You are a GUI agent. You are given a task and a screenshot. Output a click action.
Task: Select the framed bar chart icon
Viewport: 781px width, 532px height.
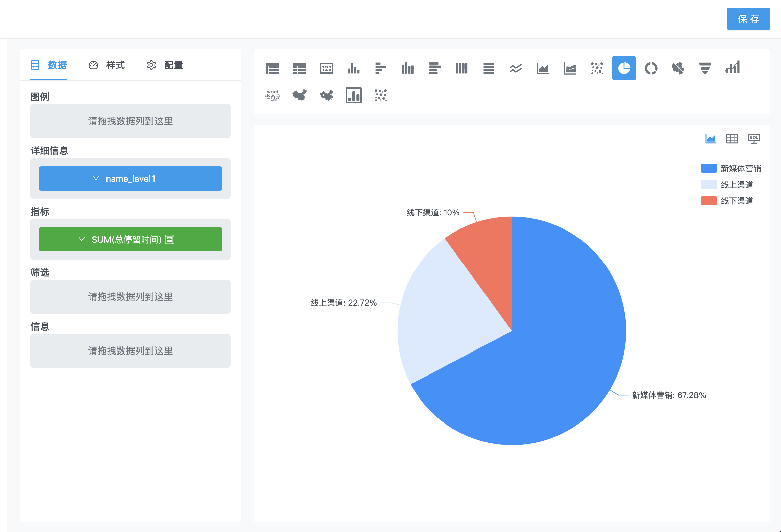pyautogui.click(x=353, y=95)
